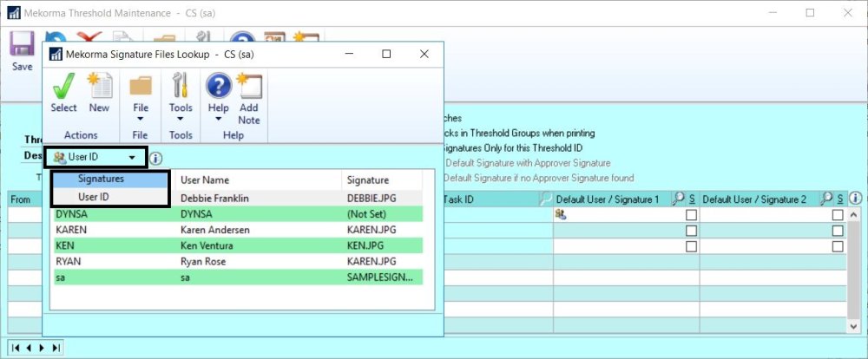Tick third row checkbox under Signature 2
The image size is (868, 359).
pos(838,246)
